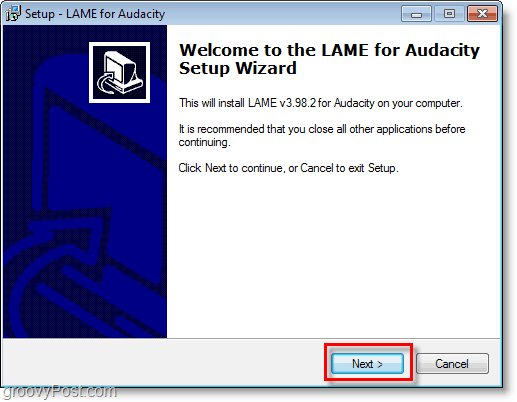Image resolution: width=517 pixels, height=402 pixels.
Task: Maximize the LAME setup window
Action: coord(449,14)
